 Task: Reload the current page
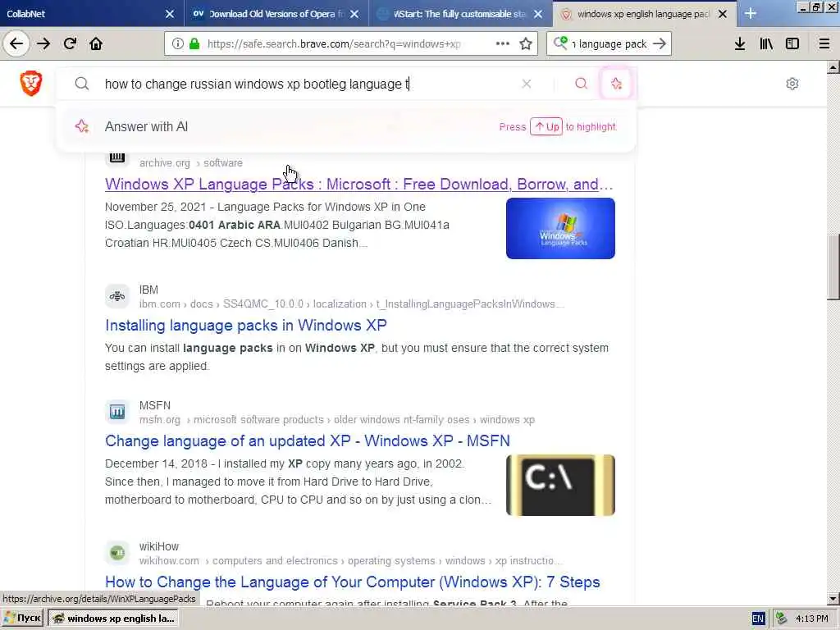click(70, 43)
